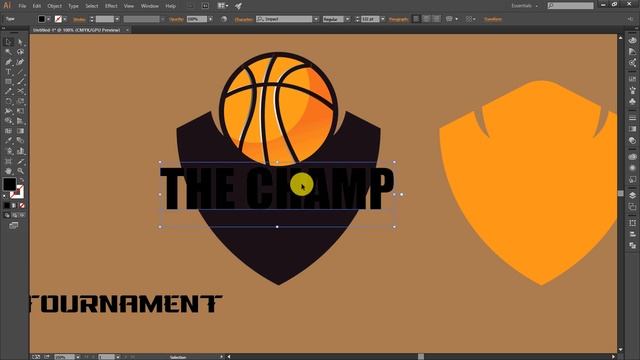This screenshot has height=360, width=640.
Task: Select the Type tool
Action: click(8, 72)
